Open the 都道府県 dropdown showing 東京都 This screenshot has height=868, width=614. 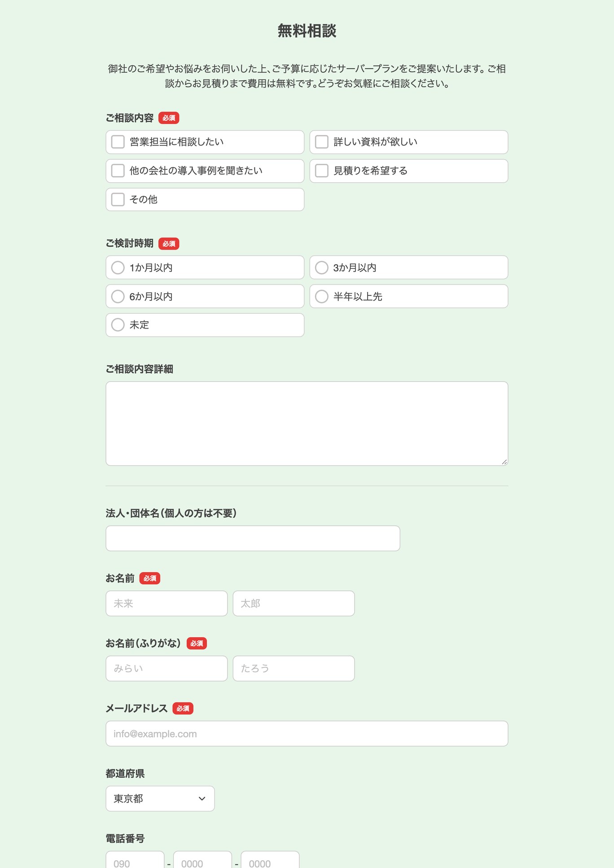[x=160, y=798]
